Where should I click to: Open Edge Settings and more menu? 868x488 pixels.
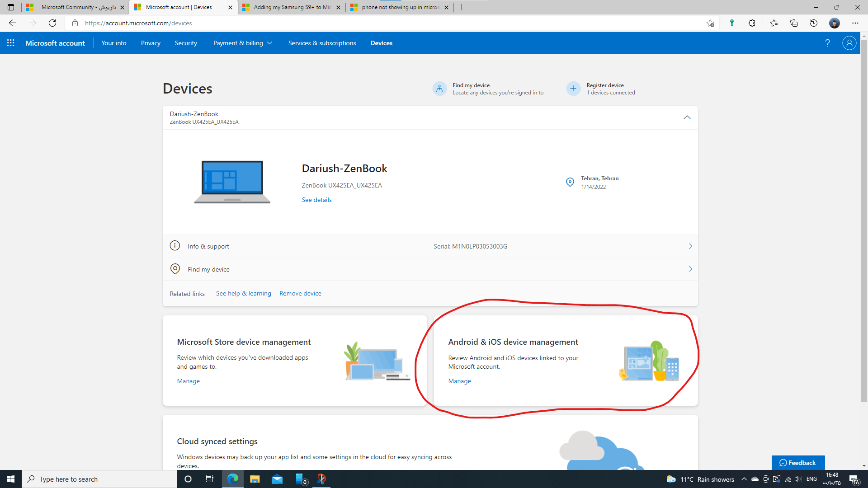[x=855, y=23]
